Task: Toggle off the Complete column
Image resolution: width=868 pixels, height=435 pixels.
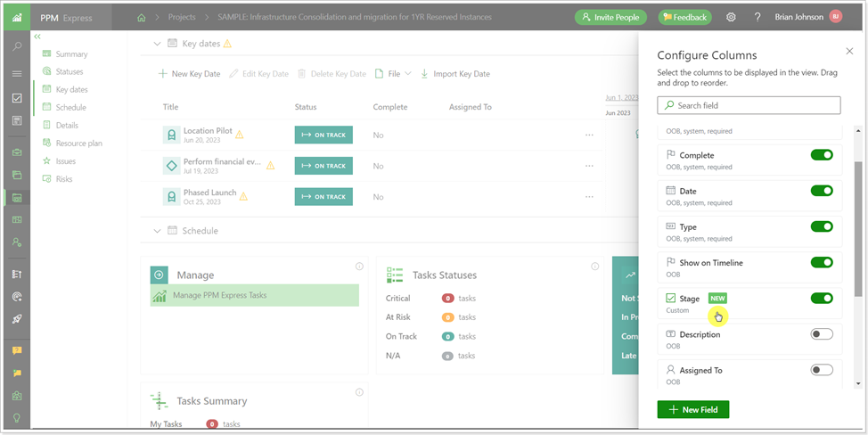Action: (822, 155)
